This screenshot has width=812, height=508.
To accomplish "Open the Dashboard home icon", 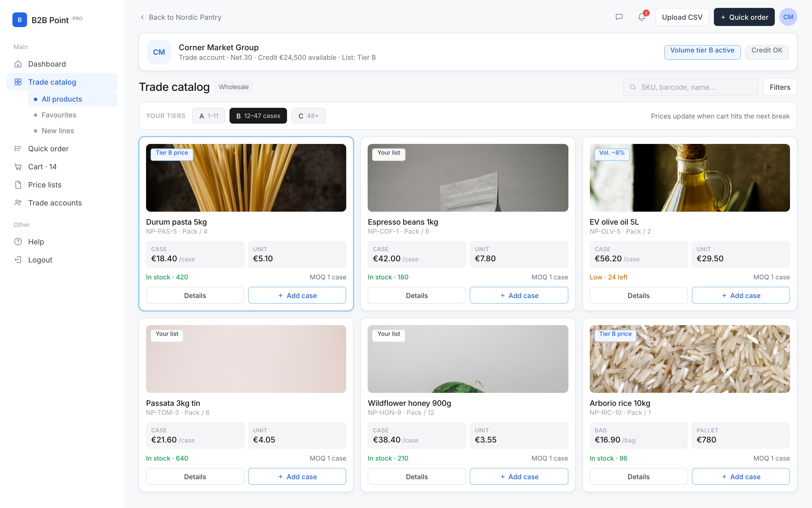I will pyautogui.click(x=18, y=64).
